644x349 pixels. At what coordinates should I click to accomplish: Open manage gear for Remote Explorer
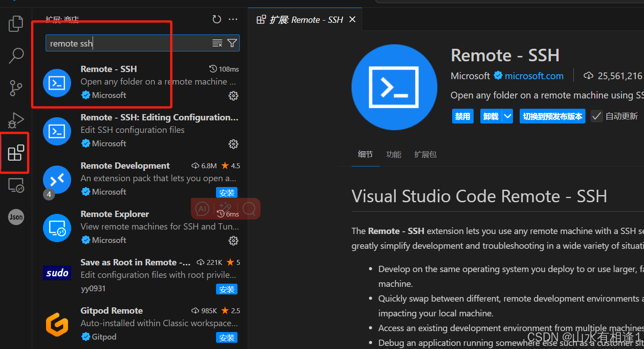(233, 241)
